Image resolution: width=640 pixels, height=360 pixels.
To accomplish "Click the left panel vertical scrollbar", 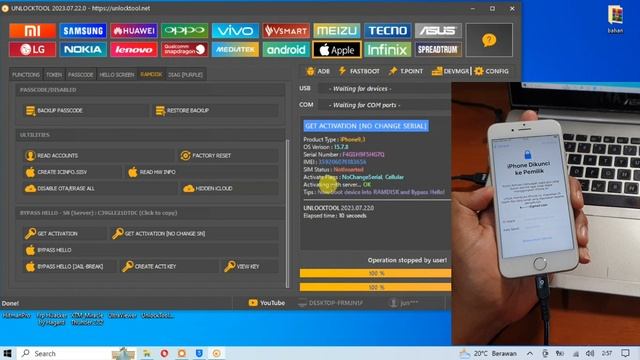I will [x=287, y=212].
